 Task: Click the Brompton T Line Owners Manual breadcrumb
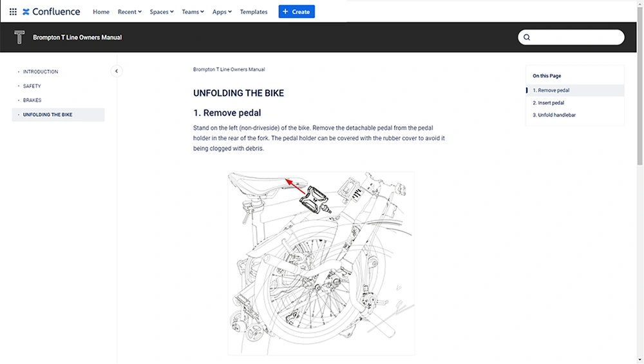tap(229, 70)
